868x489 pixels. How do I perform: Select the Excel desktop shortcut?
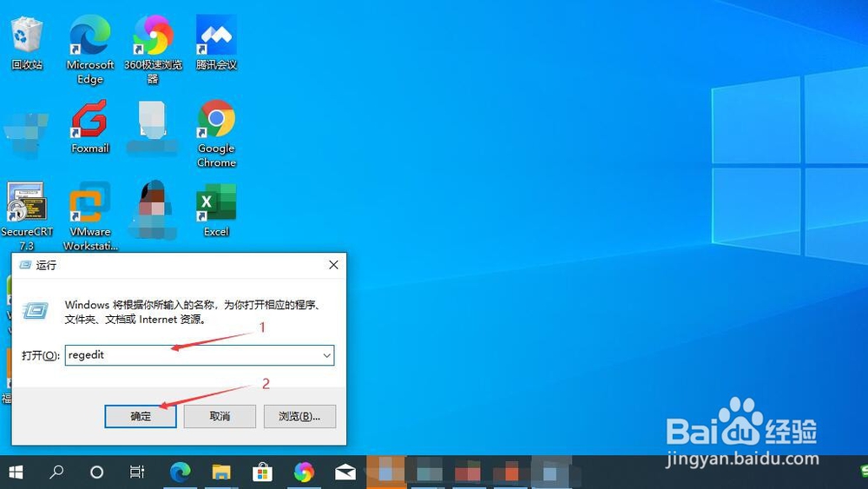[x=216, y=210]
